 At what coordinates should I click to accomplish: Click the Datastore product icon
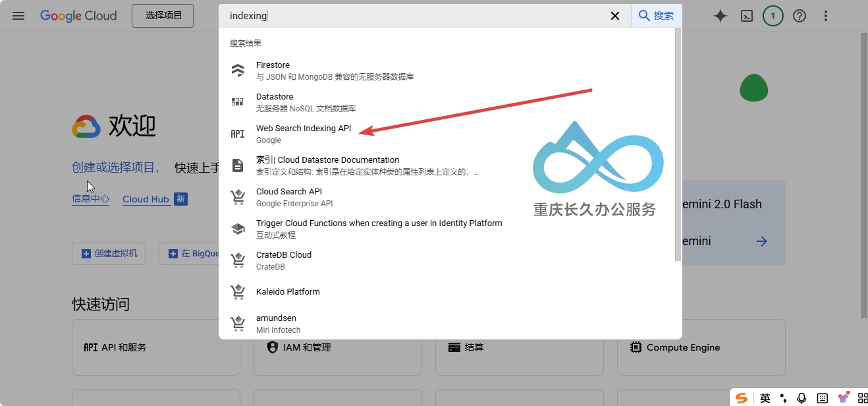[238, 102]
